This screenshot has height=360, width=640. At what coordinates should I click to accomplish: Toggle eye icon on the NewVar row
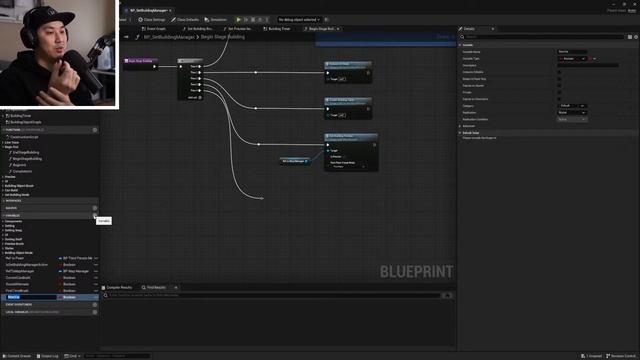click(x=96, y=297)
